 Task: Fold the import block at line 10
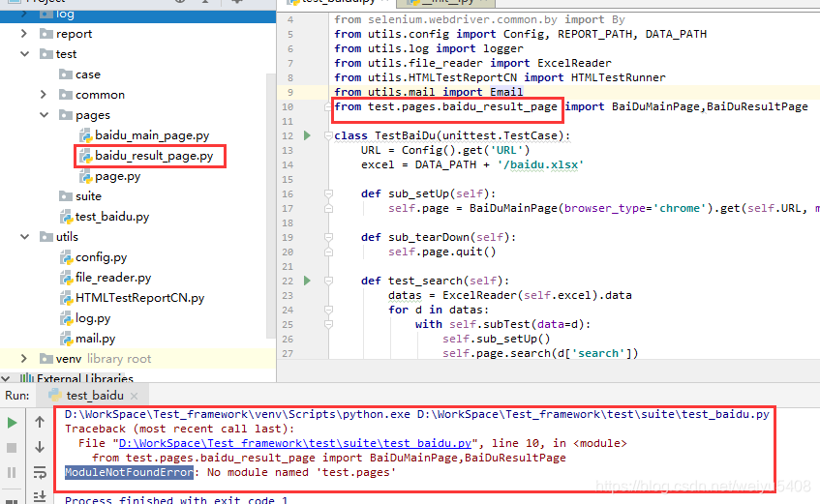pos(328,106)
